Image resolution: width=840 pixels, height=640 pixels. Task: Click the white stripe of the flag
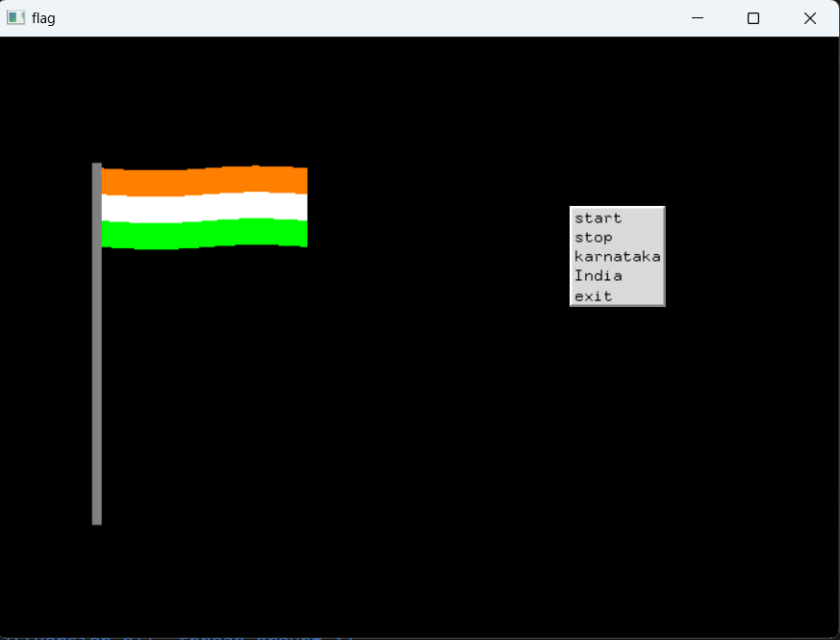pyautogui.click(x=204, y=208)
